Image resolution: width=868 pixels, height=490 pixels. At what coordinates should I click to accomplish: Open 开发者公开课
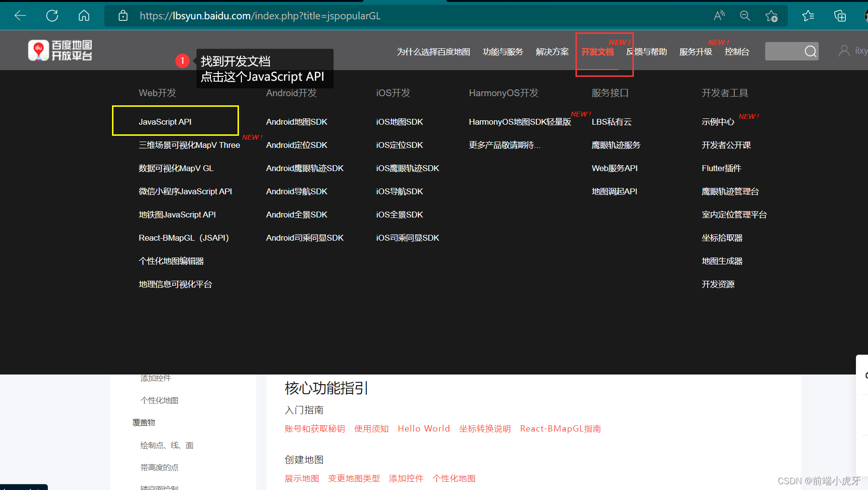[x=726, y=145]
